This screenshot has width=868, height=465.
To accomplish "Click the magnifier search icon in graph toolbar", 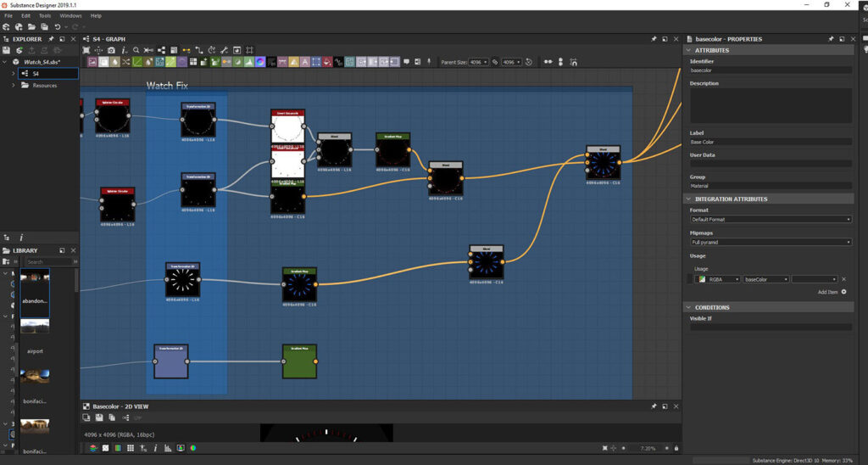I will (136, 50).
